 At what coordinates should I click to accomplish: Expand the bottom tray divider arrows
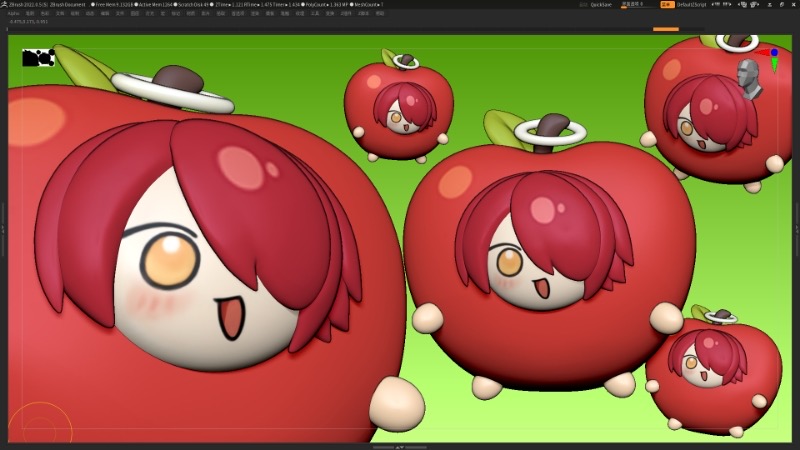point(400,447)
